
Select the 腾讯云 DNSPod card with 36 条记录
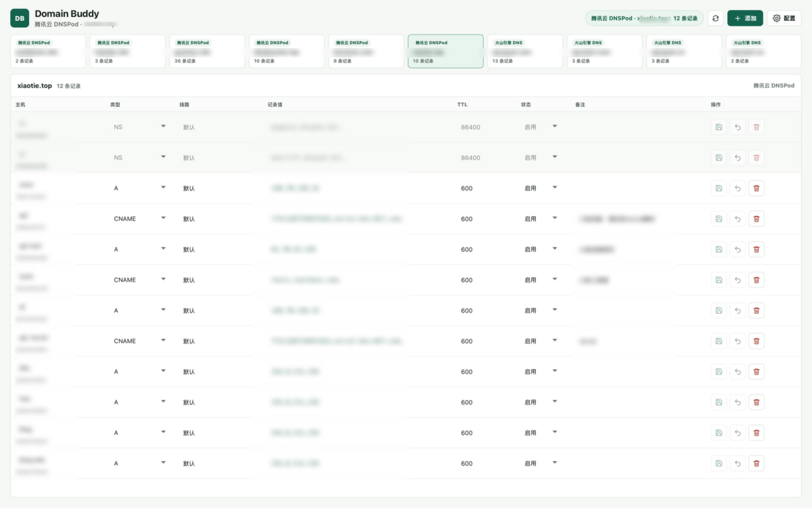click(x=207, y=51)
